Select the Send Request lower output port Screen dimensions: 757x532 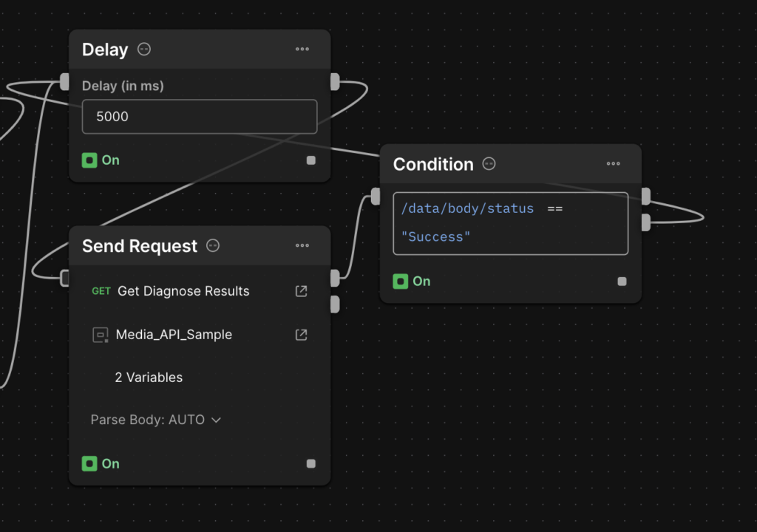[335, 304]
